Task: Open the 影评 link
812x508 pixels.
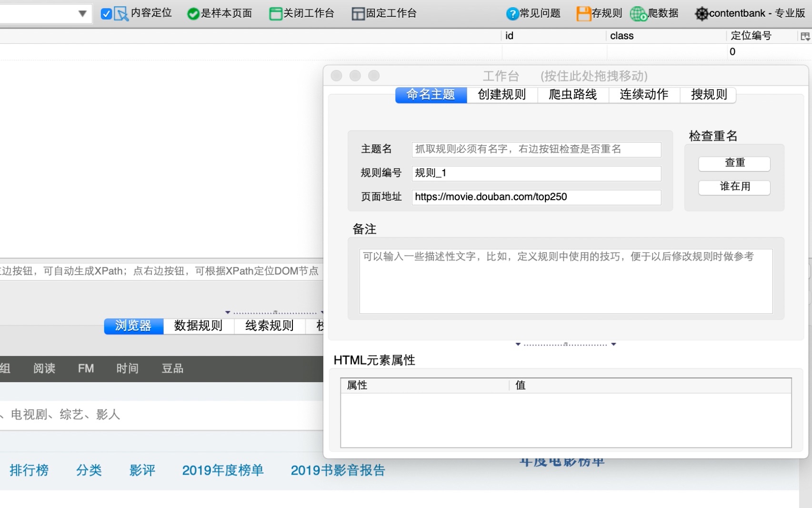Action: (142, 470)
